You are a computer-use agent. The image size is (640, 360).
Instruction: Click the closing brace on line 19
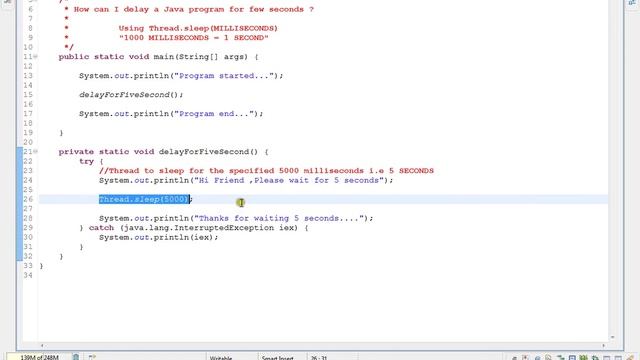click(61, 133)
